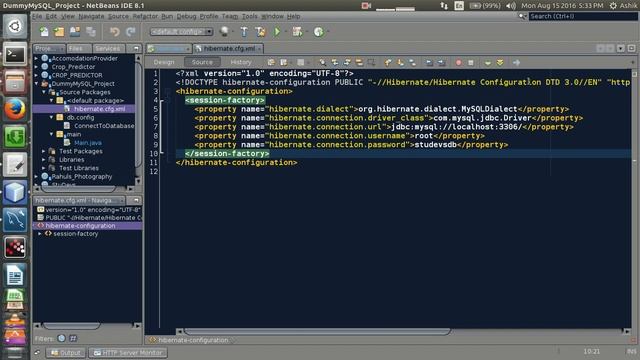Screen dimensions: 640x360
Task: Click the New File icon
Action: [44, 31]
